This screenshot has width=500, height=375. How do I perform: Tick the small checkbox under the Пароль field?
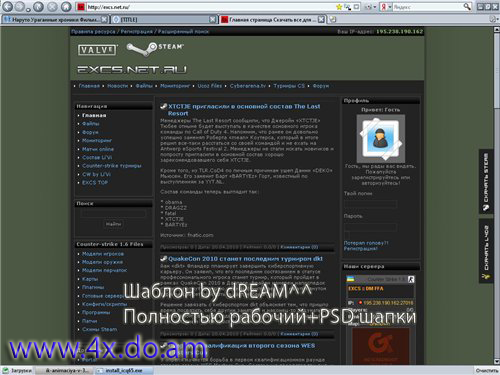[347, 236]
